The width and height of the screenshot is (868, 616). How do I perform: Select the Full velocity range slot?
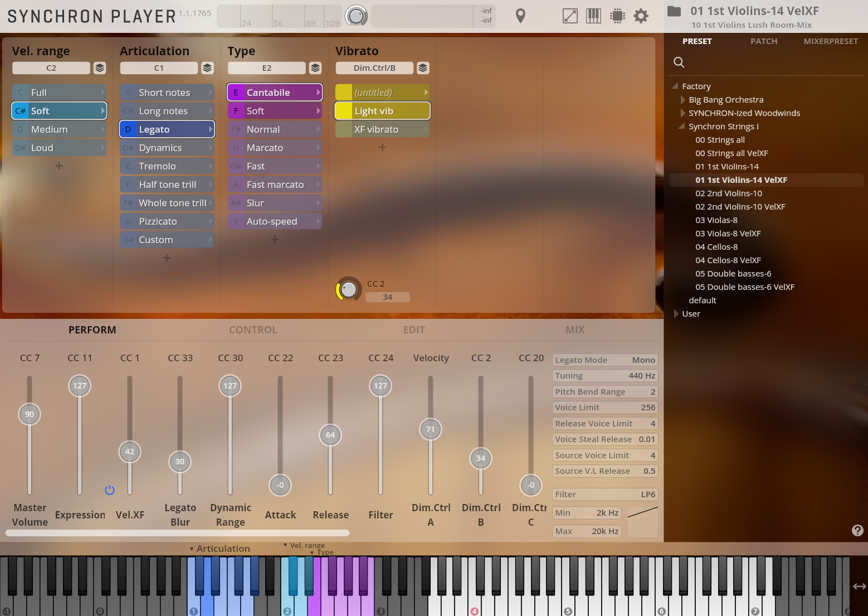pos(59,93)
